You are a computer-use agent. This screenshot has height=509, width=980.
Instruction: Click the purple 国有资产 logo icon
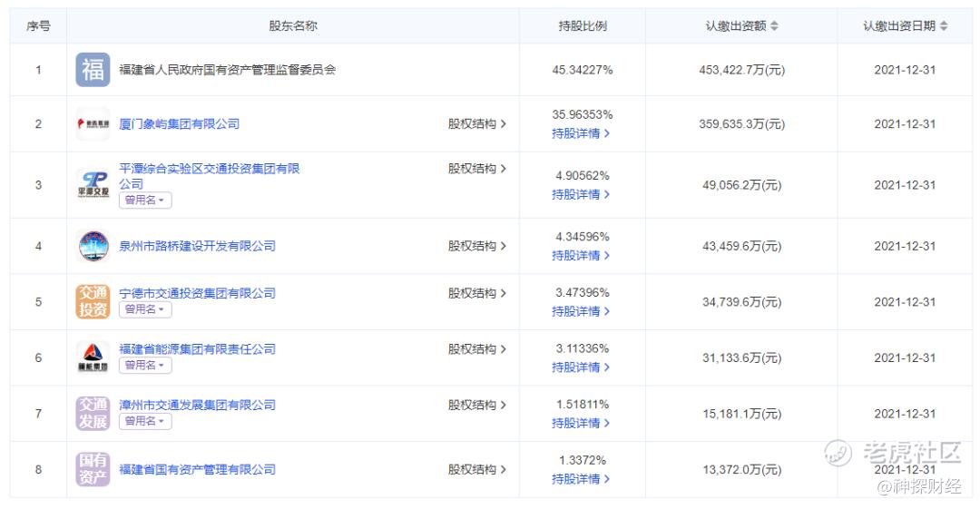(93, 469)
